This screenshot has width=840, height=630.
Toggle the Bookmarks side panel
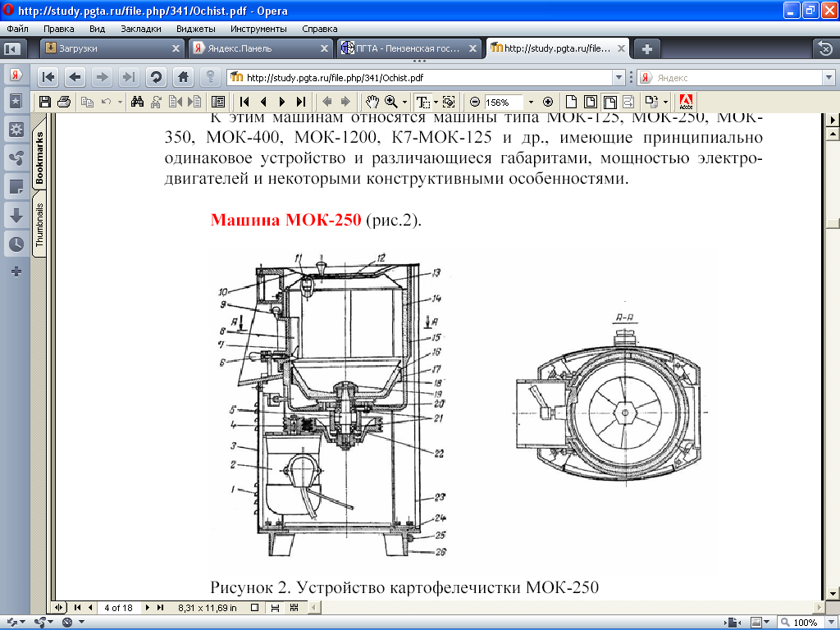(39, 156)
